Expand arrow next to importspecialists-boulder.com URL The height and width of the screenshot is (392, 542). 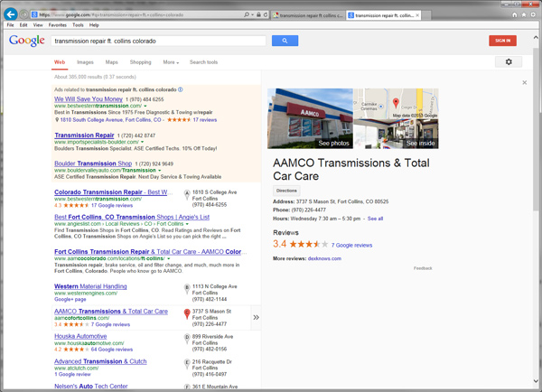tap(142, 142)
